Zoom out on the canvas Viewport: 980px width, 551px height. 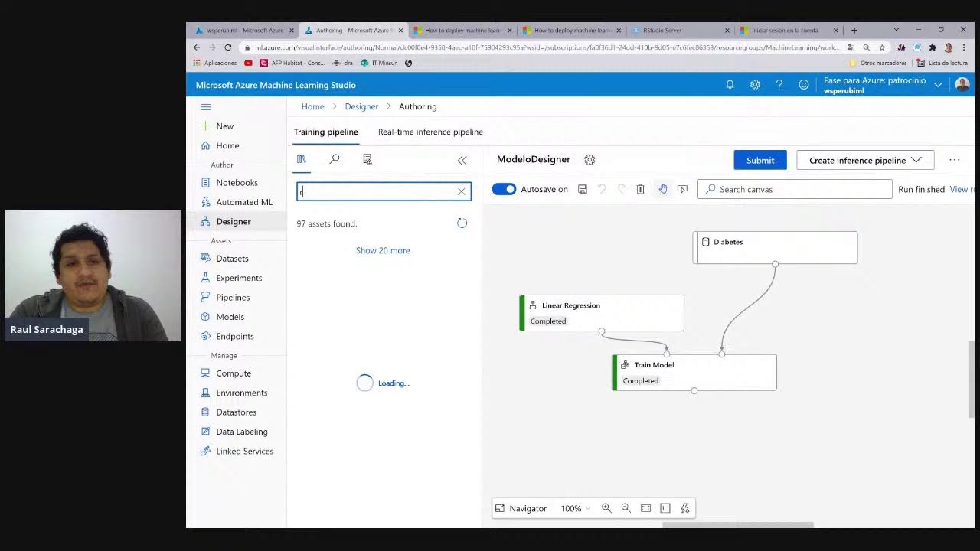(626, 508)
